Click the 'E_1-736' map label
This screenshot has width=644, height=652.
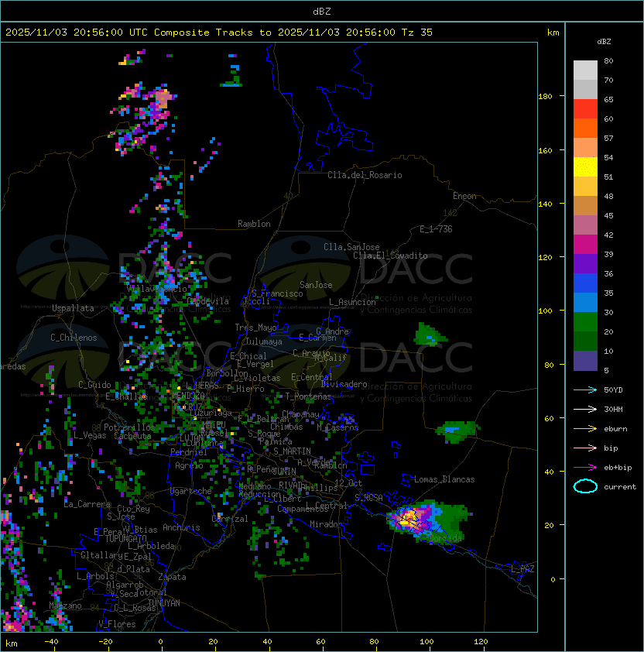click(x=436, y=229)
